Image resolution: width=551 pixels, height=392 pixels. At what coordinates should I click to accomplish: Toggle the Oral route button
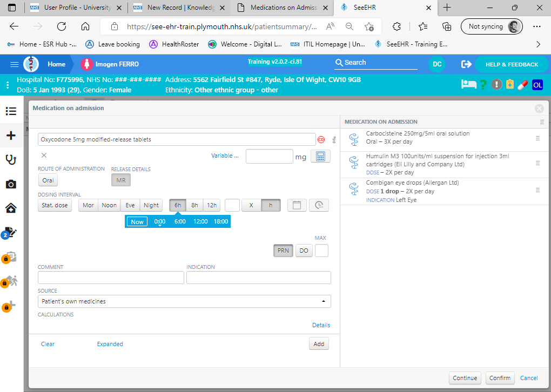coord(48,180)
